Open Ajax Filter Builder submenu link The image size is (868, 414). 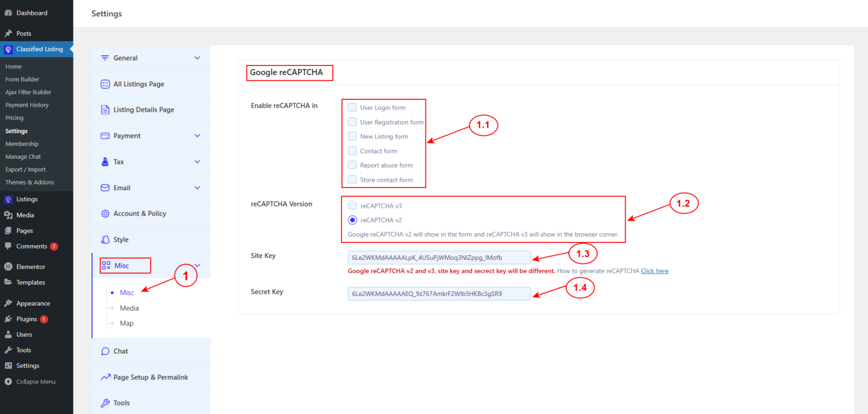[28, 92]
